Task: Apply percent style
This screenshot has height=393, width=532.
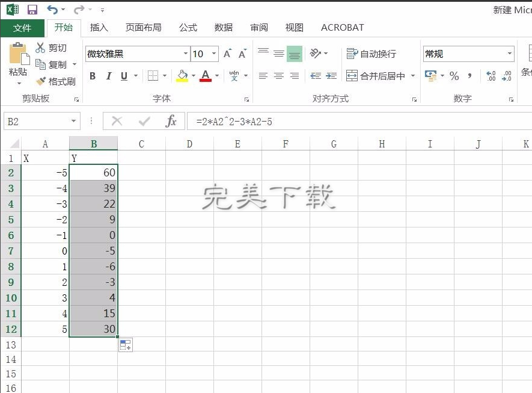Action: point(454,76)
